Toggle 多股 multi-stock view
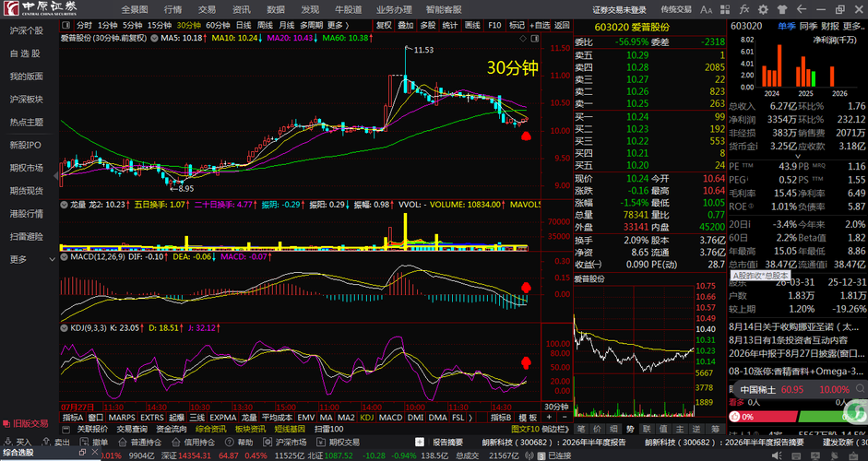This screenshot has height=461, width=868. [428, 25]
